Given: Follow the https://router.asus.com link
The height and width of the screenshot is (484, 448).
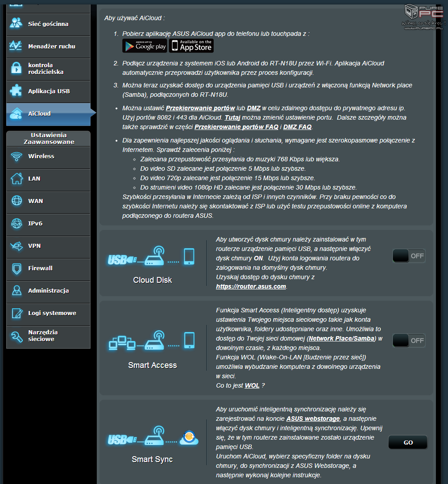Looking at the screenshot, I should click(250, 286).
